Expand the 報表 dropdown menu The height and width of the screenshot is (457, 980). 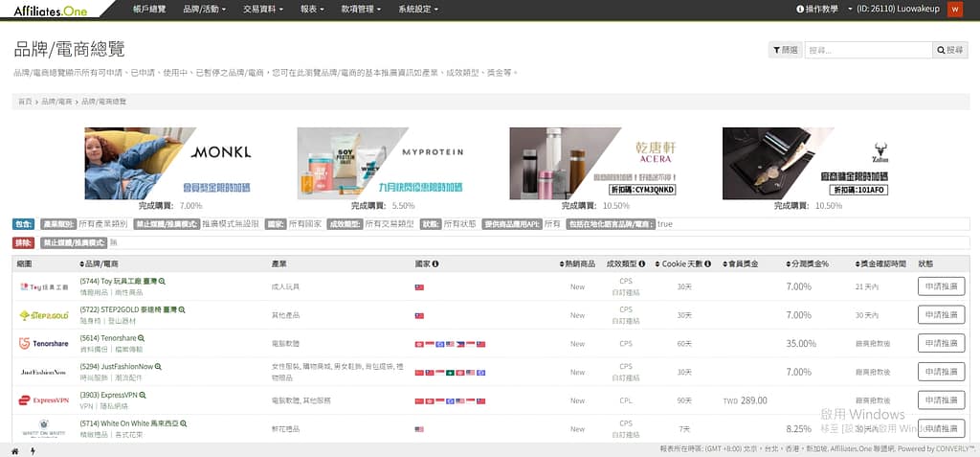pyautogui.click(x=314, y=10)
